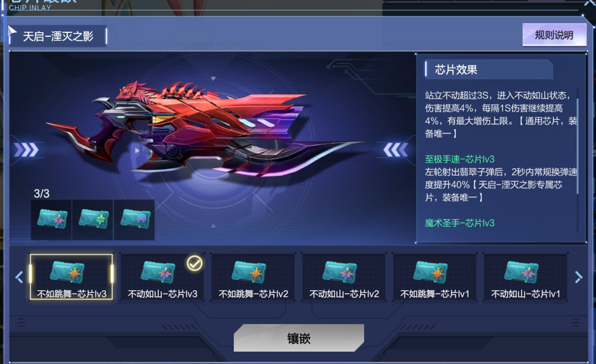The height and width of the screenshot is (364, 596).
Task: Toggle the checkmark on 不动如山-芯片lv3
Action: [195, 263]
